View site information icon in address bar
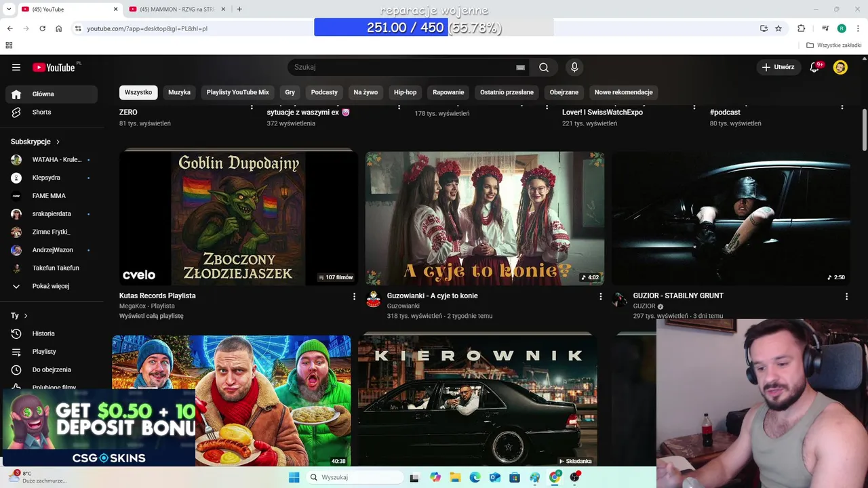Image resolution: width=868 pixels, height=488 pixels. point(78,28)
